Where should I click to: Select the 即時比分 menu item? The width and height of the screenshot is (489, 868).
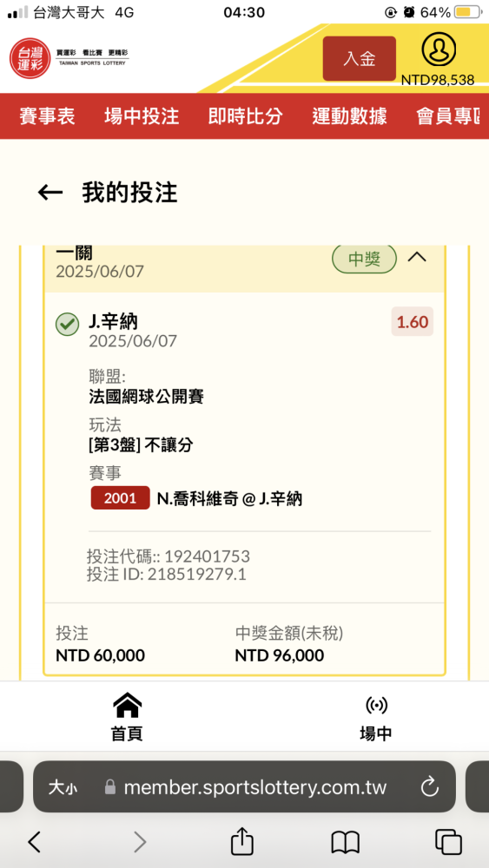point(245,116)
